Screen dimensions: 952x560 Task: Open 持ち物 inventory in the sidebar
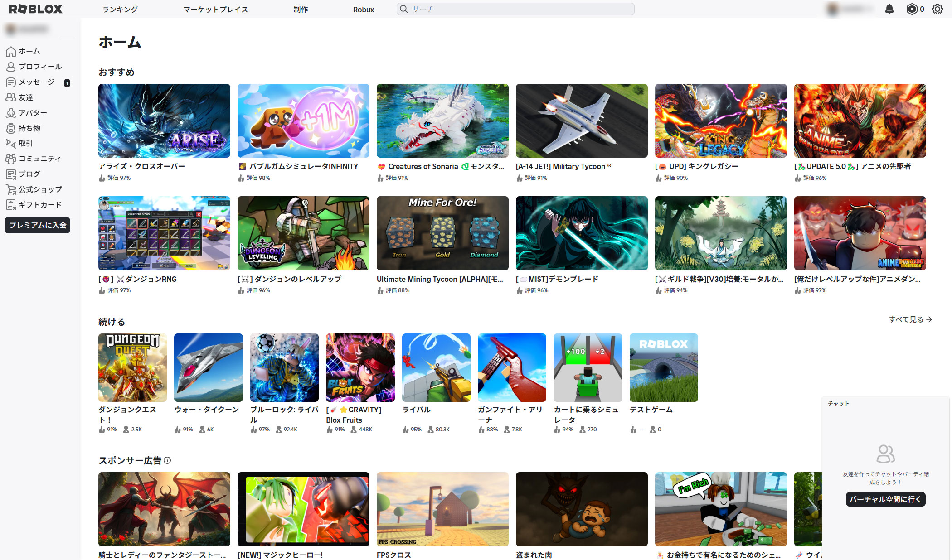(29, 128)
